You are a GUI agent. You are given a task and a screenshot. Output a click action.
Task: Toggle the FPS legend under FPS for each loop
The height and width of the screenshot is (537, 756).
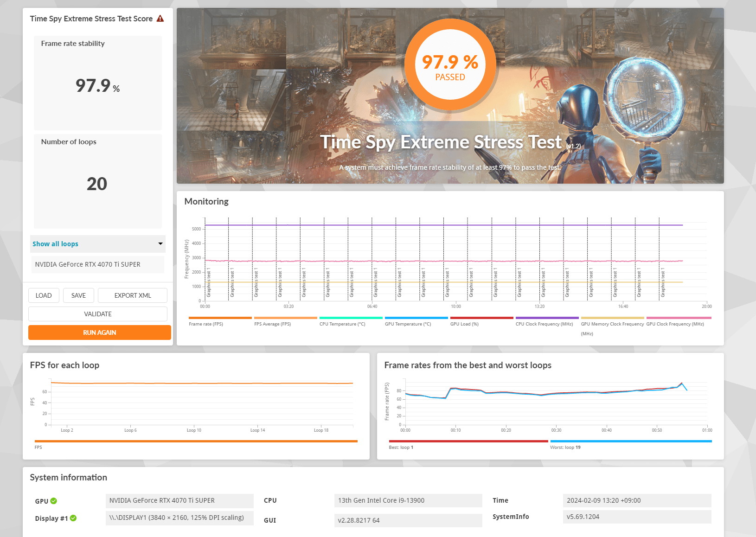(196, 444)
